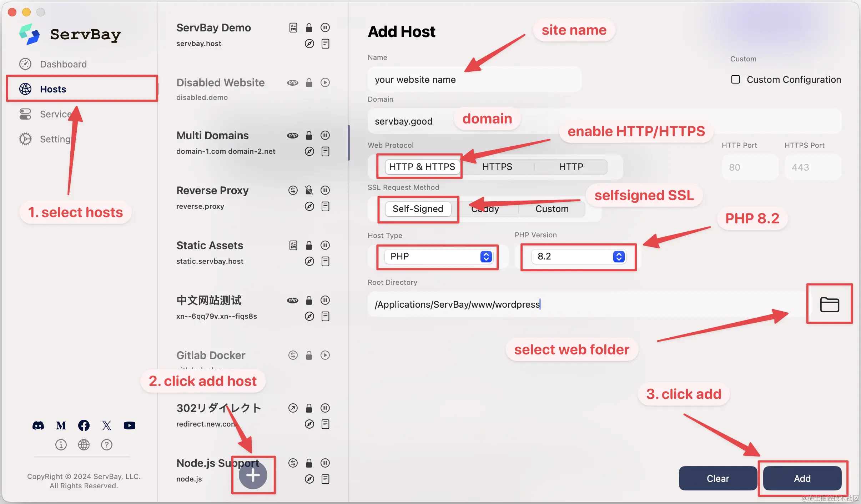
Task: Click Reverse Proxy type icon
Action: (x=293, y=190)
